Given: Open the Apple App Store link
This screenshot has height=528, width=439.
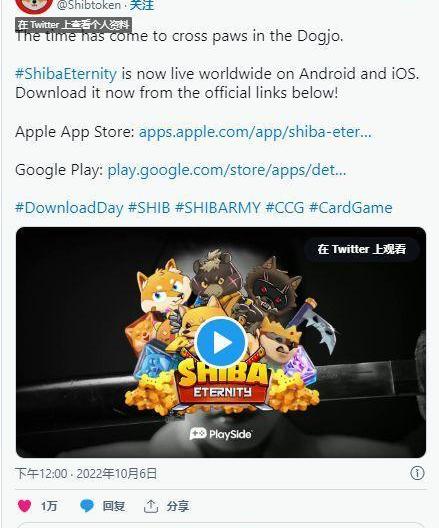Looking at the screenshot, I should (x=255, y=132).
